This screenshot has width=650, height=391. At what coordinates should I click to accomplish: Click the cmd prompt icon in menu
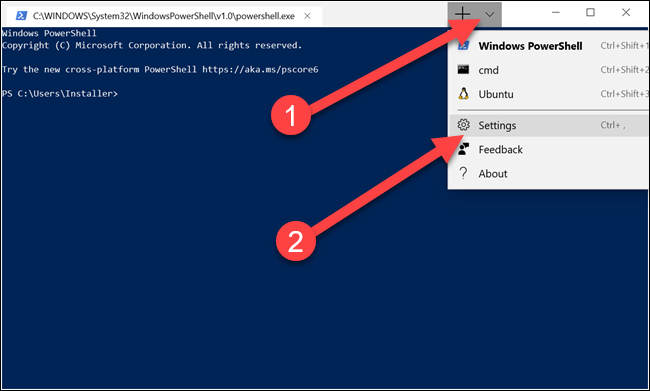coord(463,69)
